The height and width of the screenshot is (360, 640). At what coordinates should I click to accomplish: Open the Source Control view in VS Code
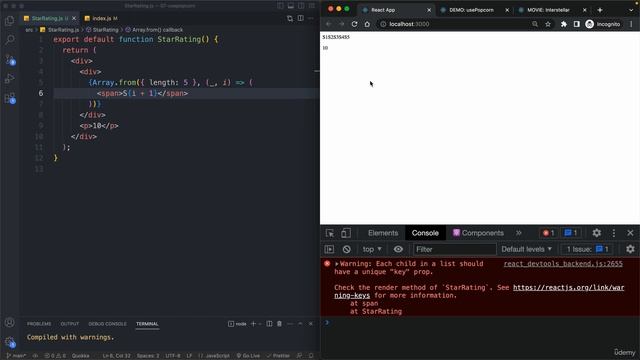10,60
